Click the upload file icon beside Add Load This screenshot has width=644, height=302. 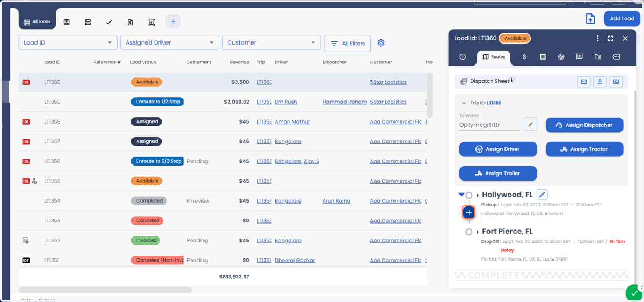[x=590, y=19]
